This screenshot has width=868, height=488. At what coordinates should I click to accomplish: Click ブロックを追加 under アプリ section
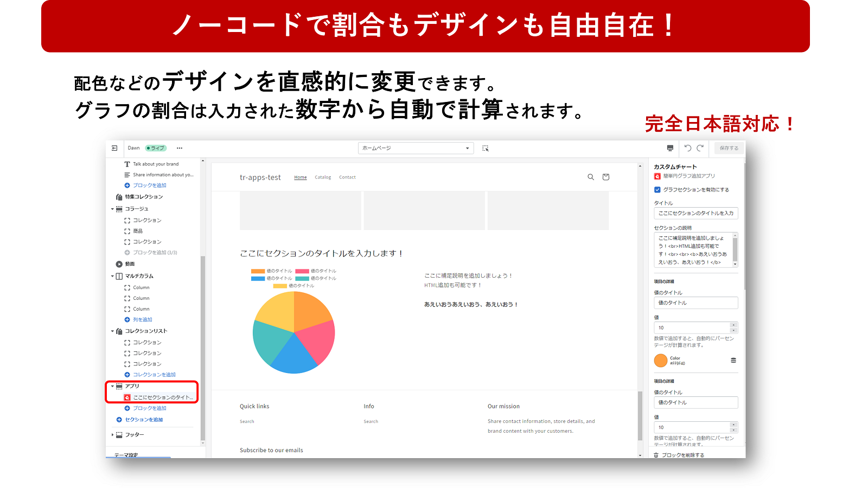[150, 408]
